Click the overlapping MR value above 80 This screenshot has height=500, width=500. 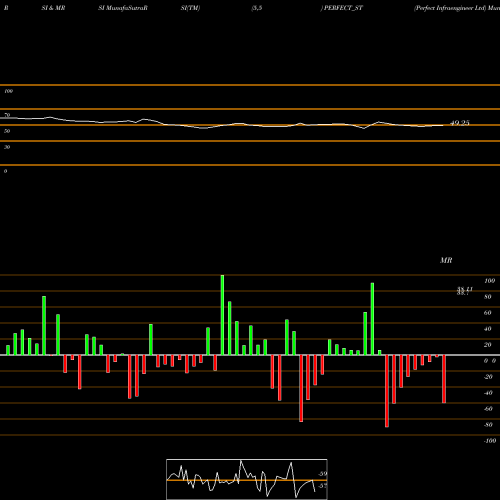click(x=465, y=291)
